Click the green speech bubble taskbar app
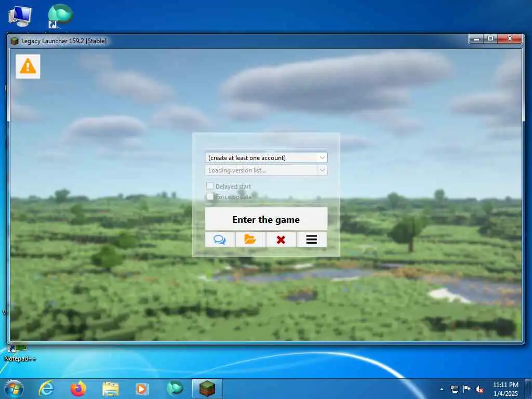 coord(175,389)
